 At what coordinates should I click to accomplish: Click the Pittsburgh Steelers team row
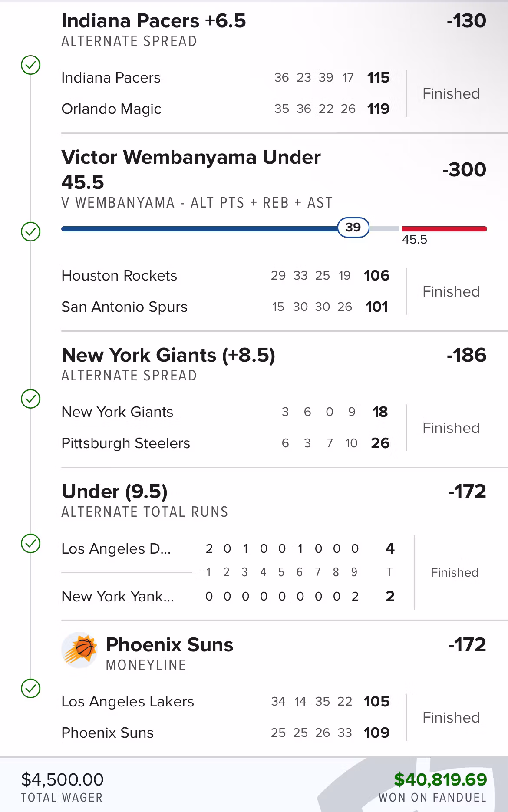click(x=126, y=443)
